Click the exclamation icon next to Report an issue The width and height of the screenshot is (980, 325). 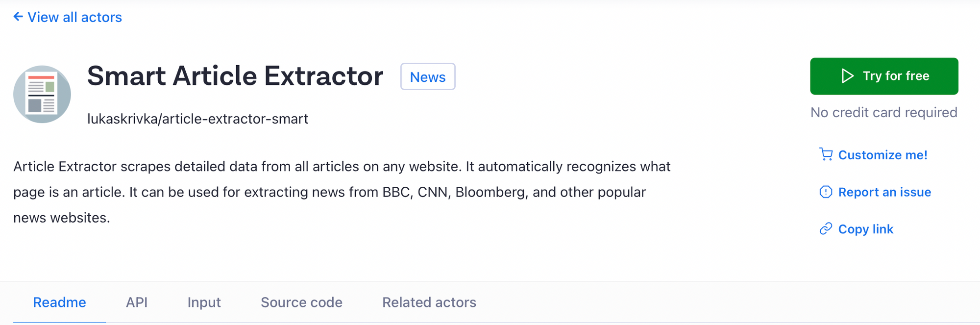[x=826, y=192]
